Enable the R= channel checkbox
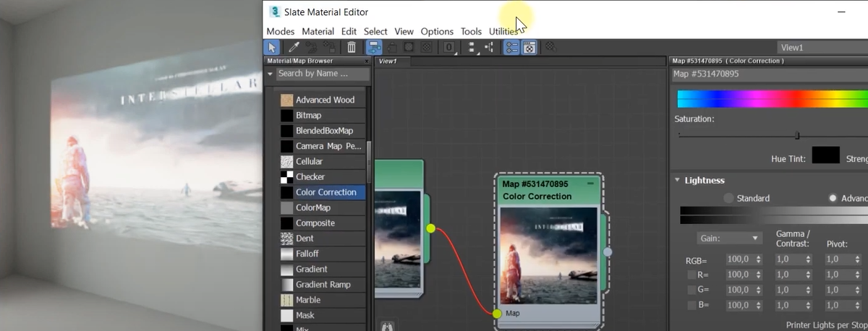This screenshot has width=868, height=331. point(692,275)
